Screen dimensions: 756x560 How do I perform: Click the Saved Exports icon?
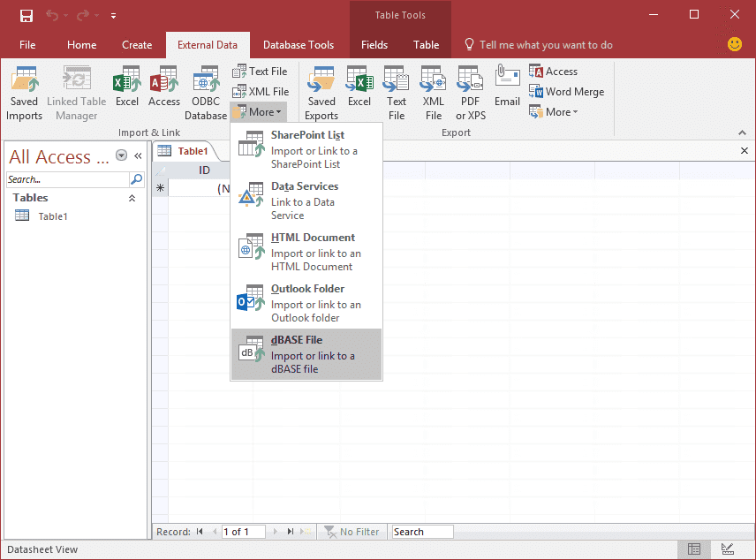coord(320,88)
